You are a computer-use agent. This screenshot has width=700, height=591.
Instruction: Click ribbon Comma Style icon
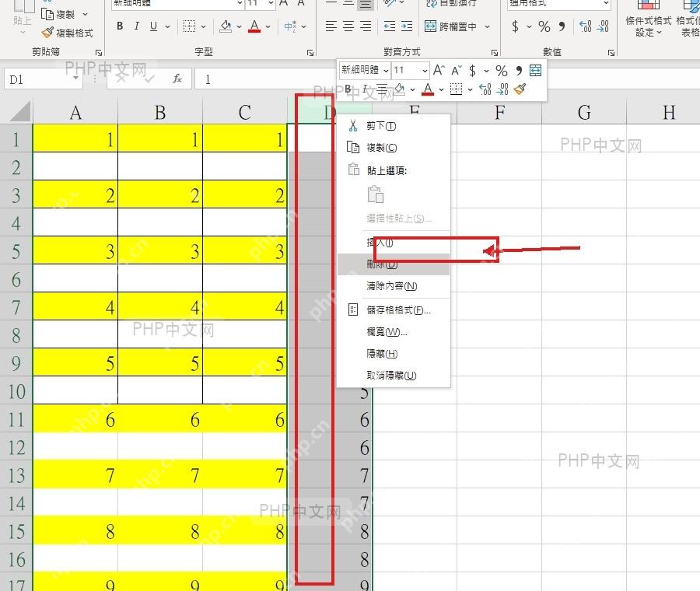coord(562,26)
